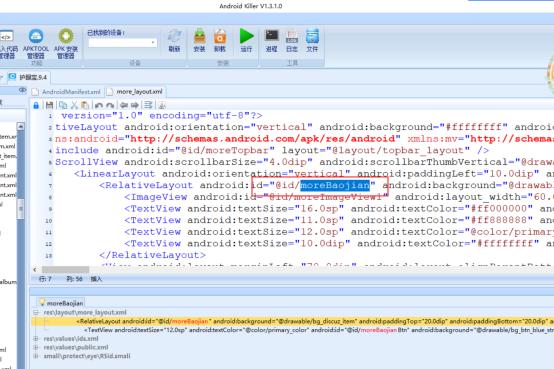Expand the smali\protect\eye\R$id.smali search result
This screenshot has width=554, height=369.
tap(36, 356)
